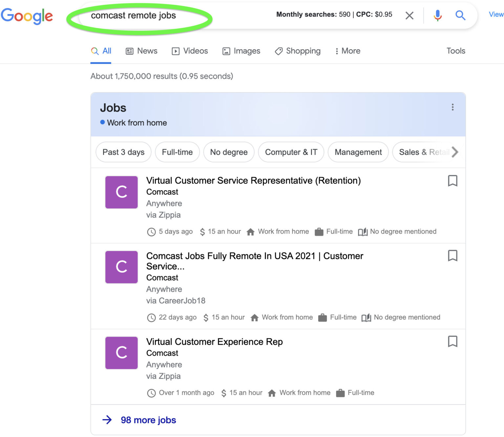Enable the No degree filter
Viewport: 504px width, 437px height.
click(229, 152)
